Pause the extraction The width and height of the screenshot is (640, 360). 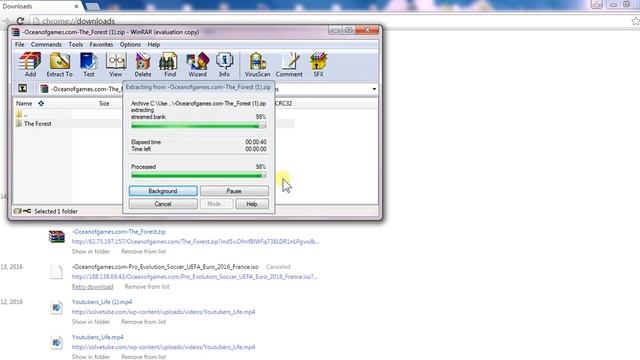(x=234, y=191)
